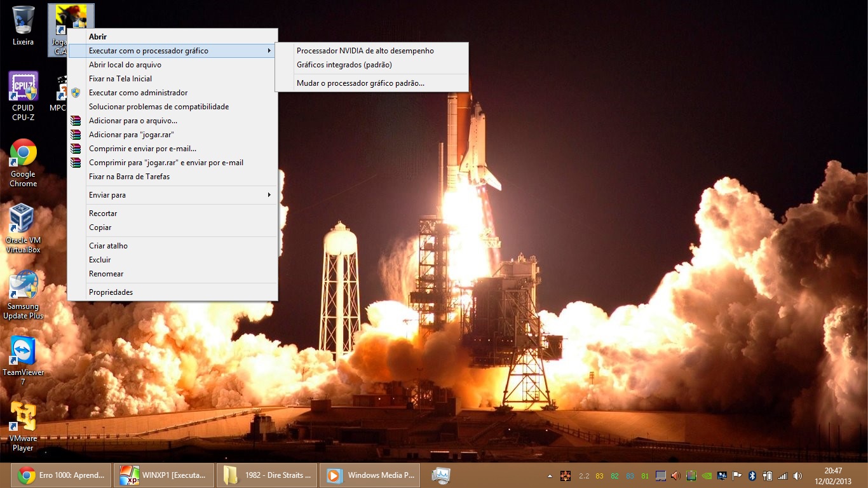Image resolution: width=868 pixels, height=488 pixels.
Task: Click 'Mudar o processador gráfico padrão...'
Action: [360, 83]
